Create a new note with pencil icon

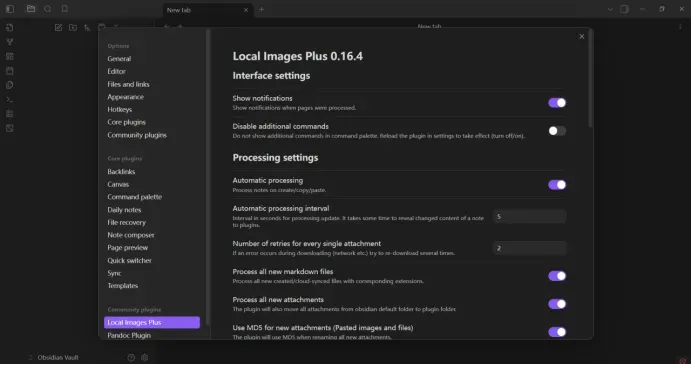[x=58, y=28]
